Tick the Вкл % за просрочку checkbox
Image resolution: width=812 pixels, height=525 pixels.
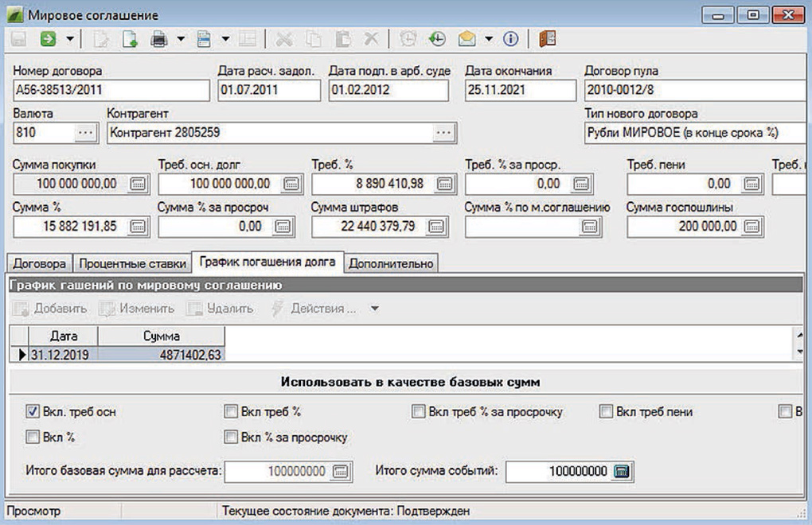click(x=231, y=437)
